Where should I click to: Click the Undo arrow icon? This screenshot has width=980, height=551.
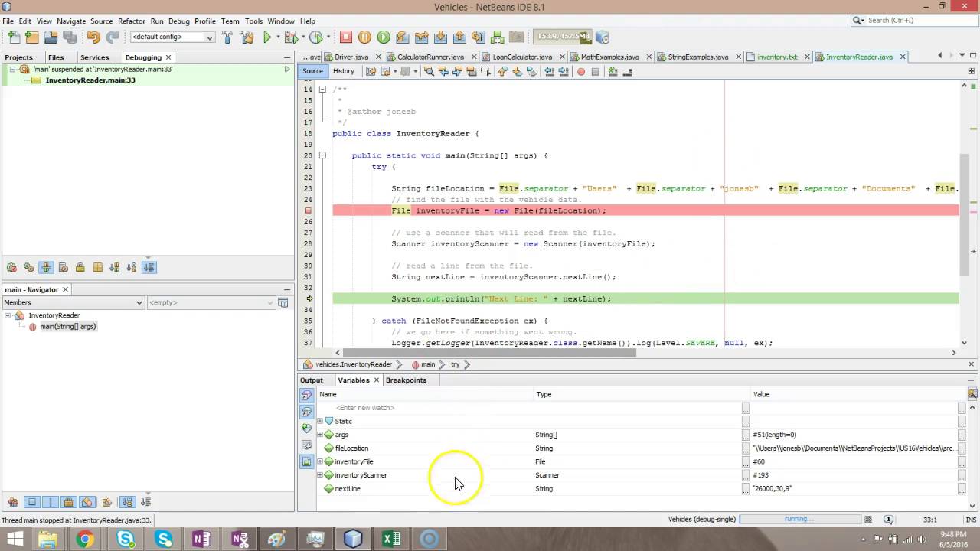93,37
